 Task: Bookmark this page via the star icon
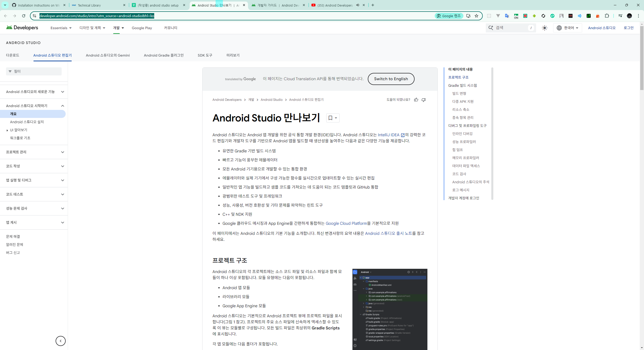pyautogui.click(x=476, y=16)
